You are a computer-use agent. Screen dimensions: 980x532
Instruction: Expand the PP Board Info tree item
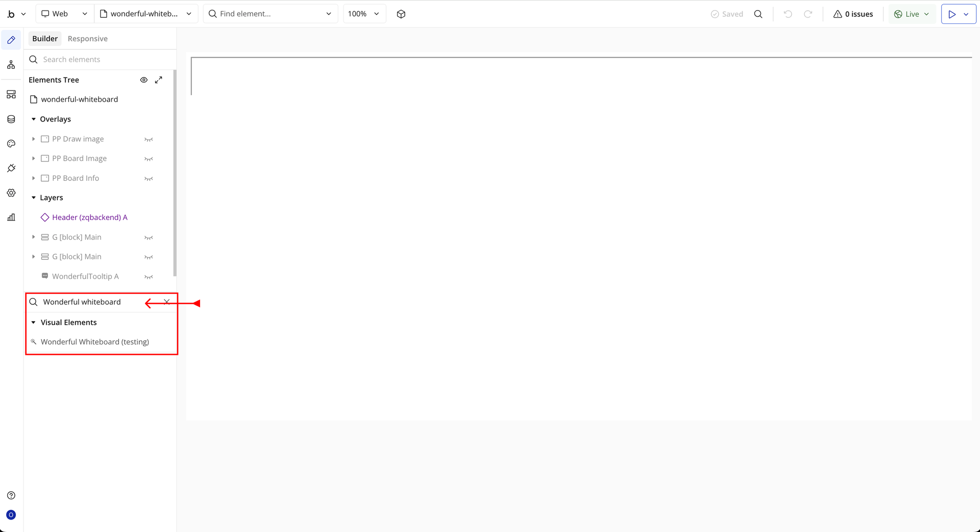tap(33, 178)
